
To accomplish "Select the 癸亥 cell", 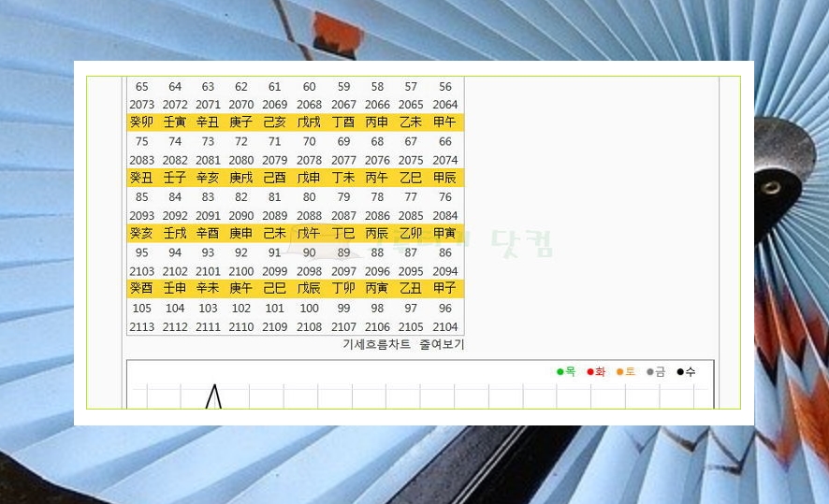I will (141, 233).
